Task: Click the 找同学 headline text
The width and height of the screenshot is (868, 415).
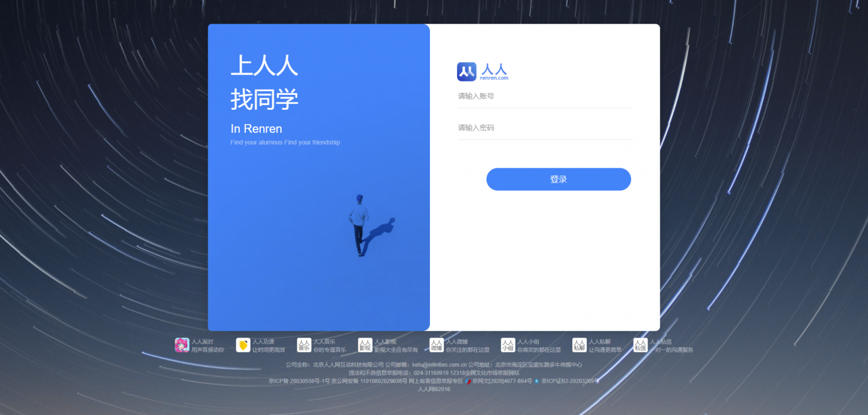Action: 264,99
